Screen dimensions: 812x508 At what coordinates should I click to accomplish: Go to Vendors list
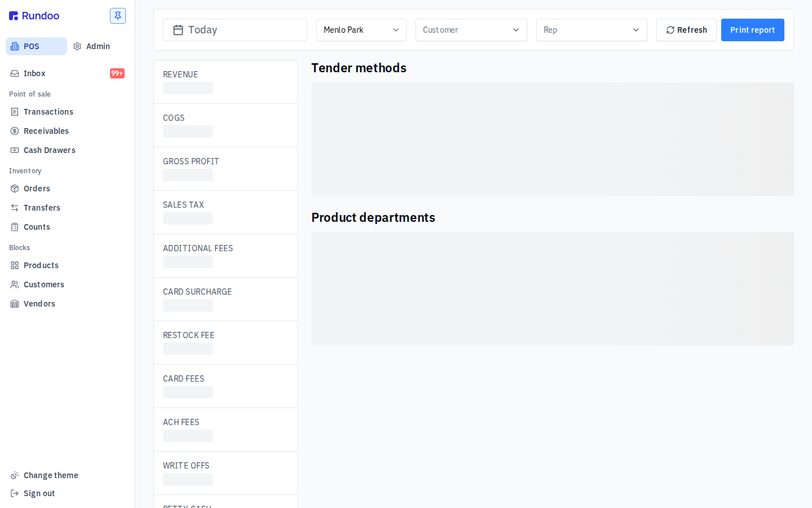coord(67,304)
